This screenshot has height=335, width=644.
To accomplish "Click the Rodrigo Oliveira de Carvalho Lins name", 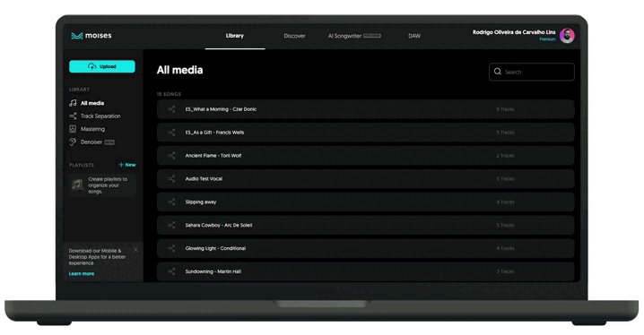I will (x=514, y=32).
